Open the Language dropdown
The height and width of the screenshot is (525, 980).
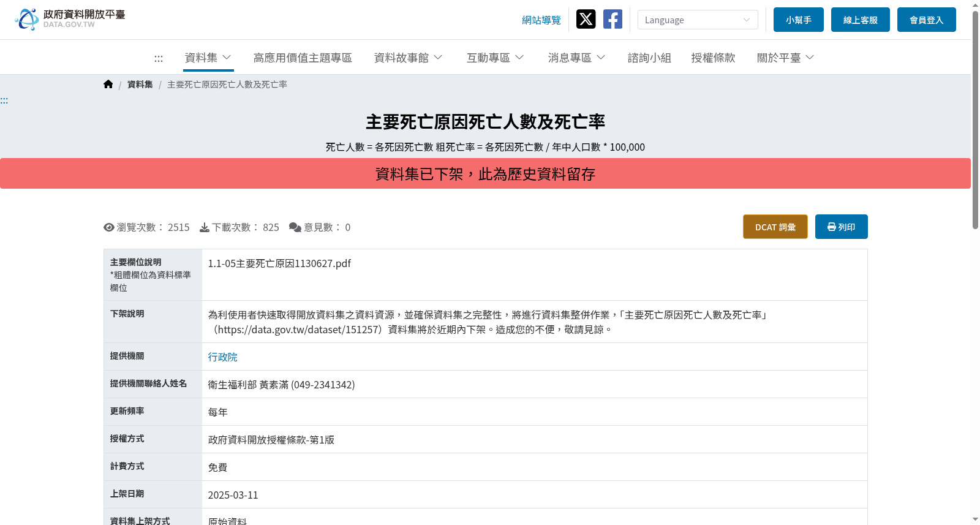(698, 20)
